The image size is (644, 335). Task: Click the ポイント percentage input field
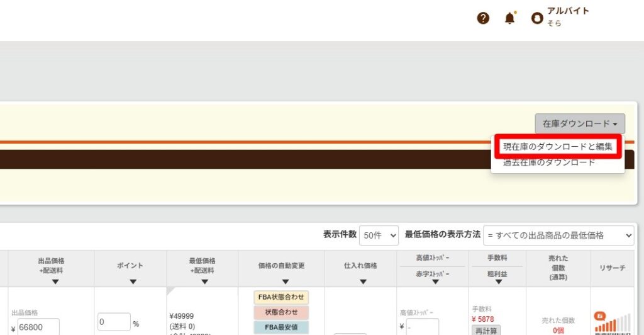[114, 322]
